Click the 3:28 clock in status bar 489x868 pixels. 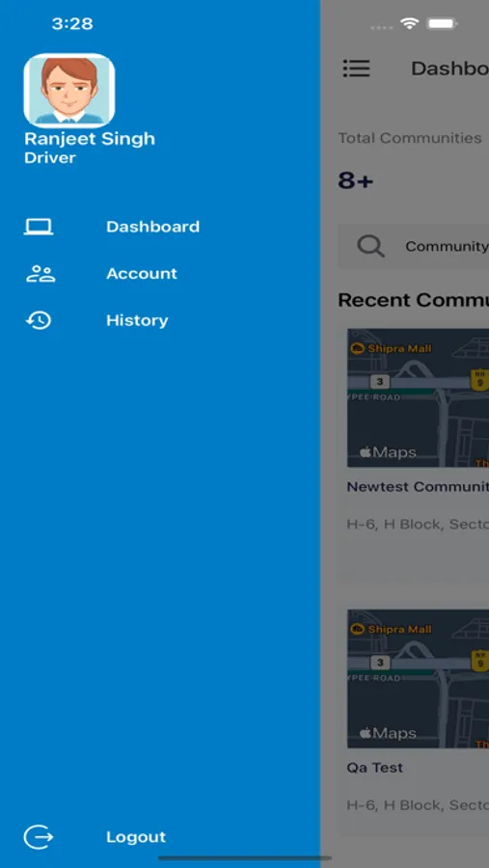point(72,24)
